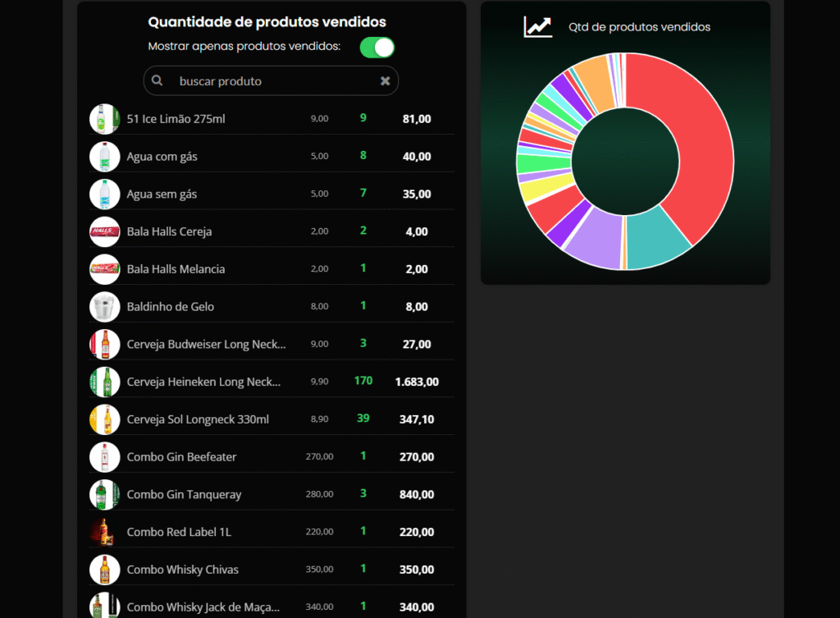
Task: Click the magnifying glass search icon
Action: coord(157,81)
